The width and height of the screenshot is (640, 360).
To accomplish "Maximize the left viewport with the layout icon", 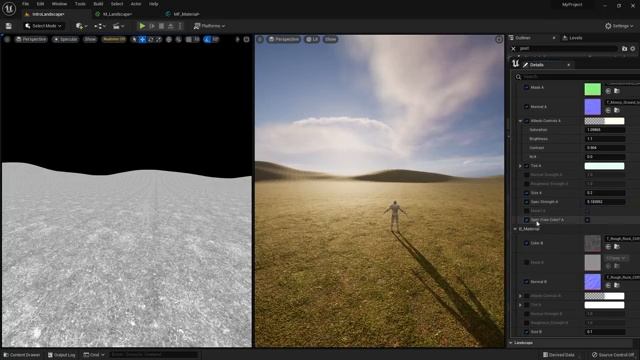I will [x=247, y=40].
